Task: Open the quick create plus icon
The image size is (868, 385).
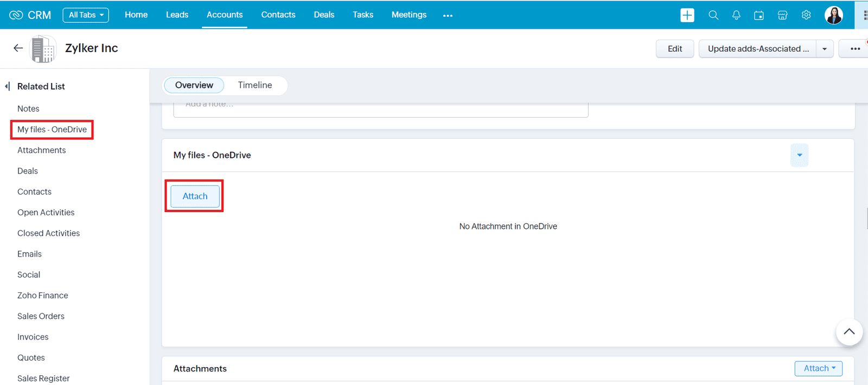Action: point(687,15)
